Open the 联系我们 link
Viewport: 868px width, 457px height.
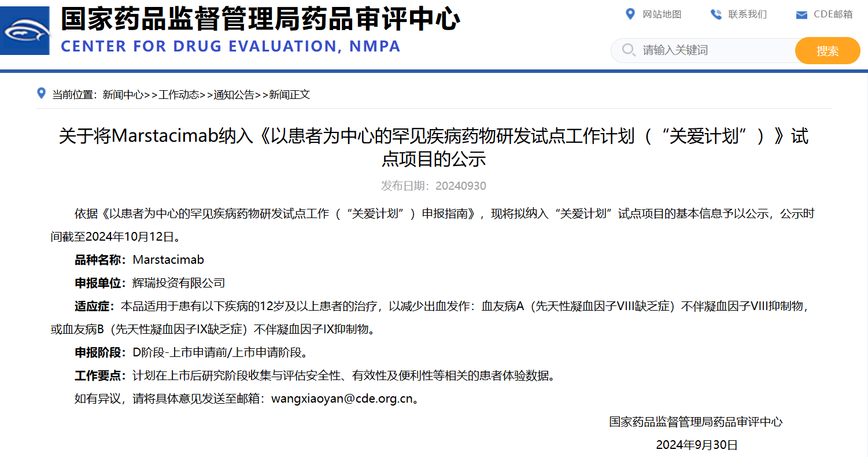click(748, 14)
